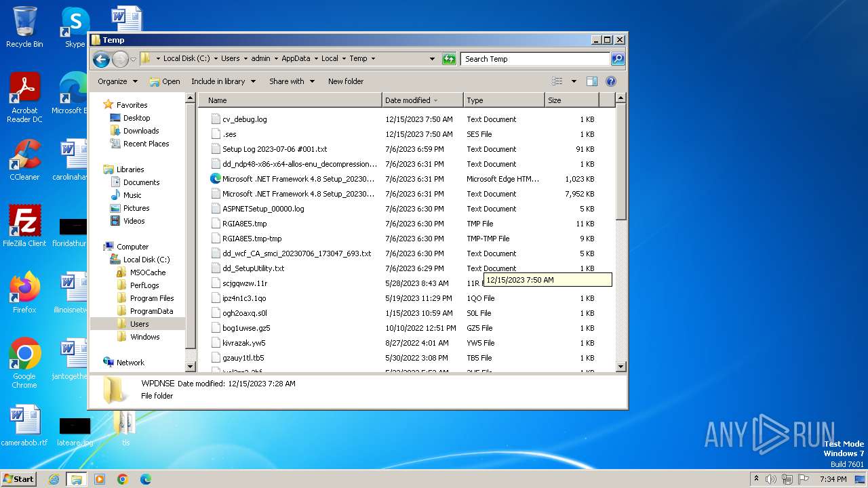Open recent pages dropdown beside Forward
This screenshot has width=868, height=488.
[133, 59]
